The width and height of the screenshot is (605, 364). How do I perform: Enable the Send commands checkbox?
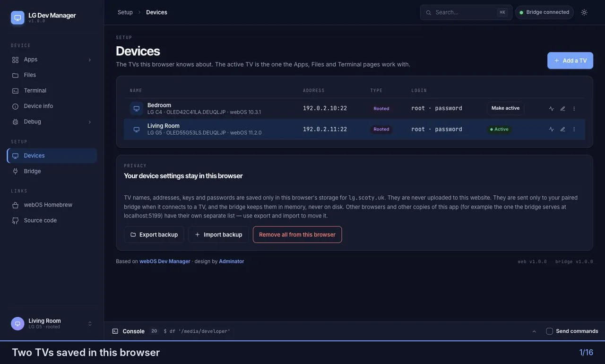tap(550, 331)
